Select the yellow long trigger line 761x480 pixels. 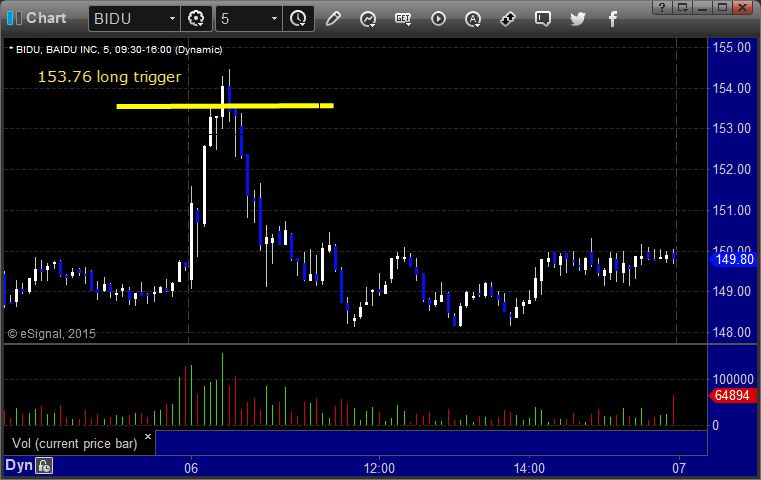tap(225, 106)
